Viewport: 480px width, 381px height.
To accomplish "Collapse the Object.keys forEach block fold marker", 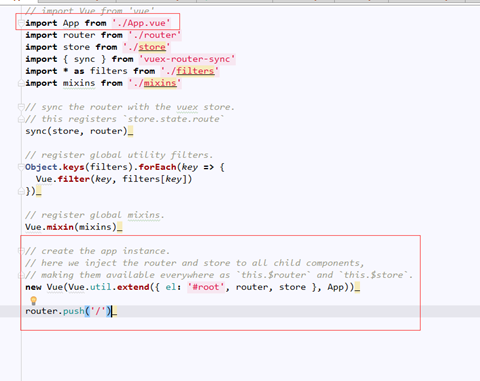I will click(21, 167).
